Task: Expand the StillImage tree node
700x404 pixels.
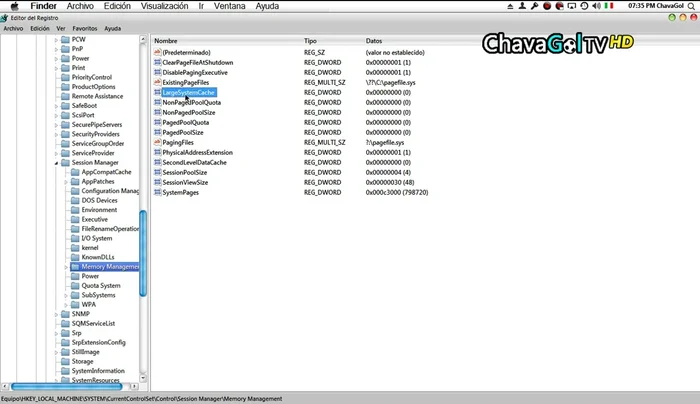Action: click(x=56, y=352)
